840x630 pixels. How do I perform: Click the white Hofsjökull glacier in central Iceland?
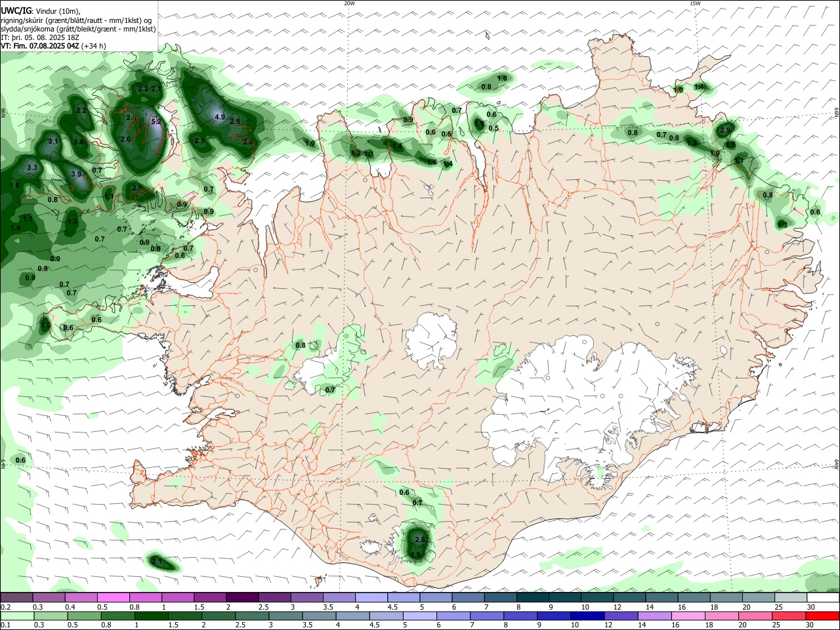pos(431,341)
